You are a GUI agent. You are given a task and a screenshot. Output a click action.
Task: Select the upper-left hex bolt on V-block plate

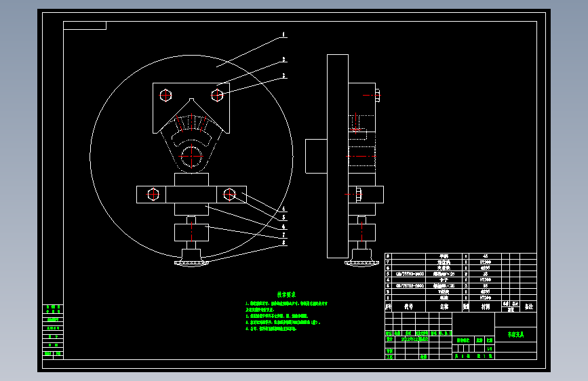[165, 95]
